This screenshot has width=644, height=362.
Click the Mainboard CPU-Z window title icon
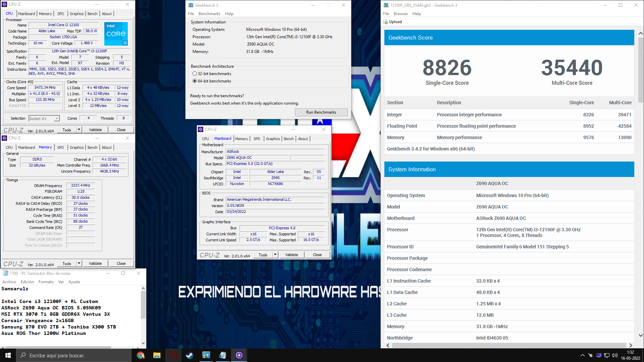coord(201,129)
